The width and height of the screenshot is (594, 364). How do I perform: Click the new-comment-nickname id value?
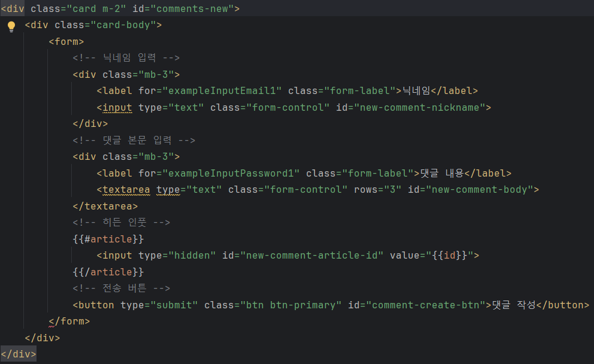click(419, 108)
